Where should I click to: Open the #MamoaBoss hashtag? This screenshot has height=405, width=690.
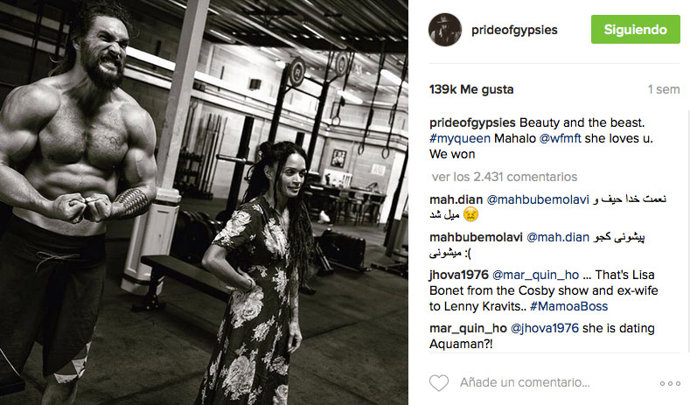click(569, 306)
